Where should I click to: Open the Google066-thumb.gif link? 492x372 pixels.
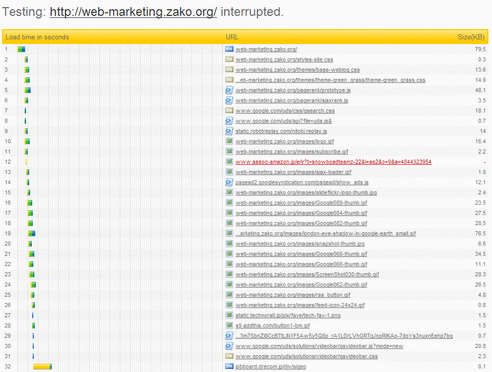(301, 264)
